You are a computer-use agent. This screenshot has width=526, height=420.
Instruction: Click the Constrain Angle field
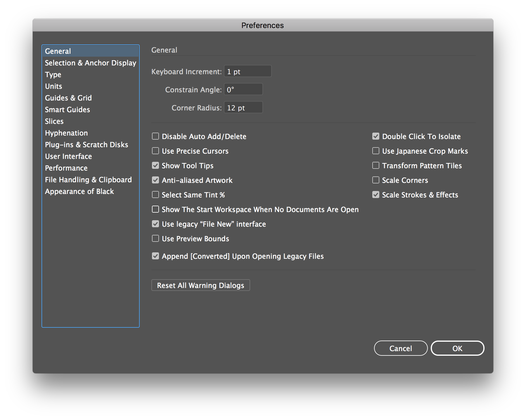243,89
